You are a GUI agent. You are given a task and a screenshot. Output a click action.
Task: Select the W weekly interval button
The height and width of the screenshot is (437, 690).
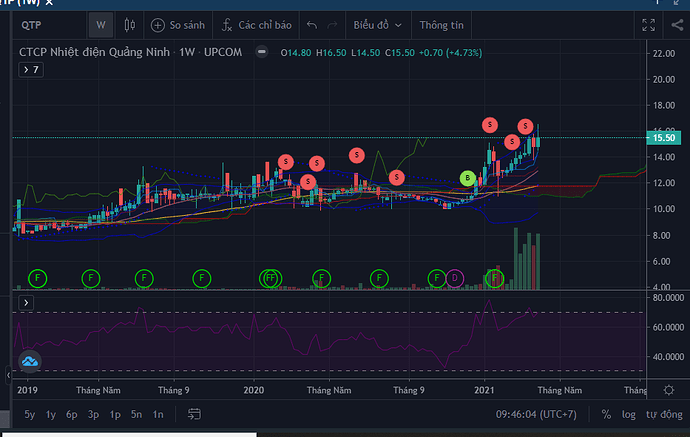tap(100, 25)
